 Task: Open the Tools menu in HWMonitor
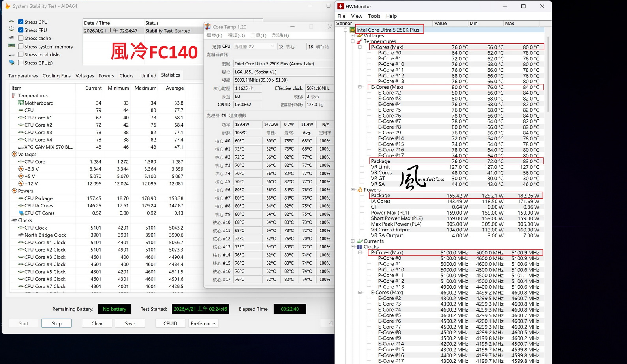pyautogui.click(x=374, y=16)
